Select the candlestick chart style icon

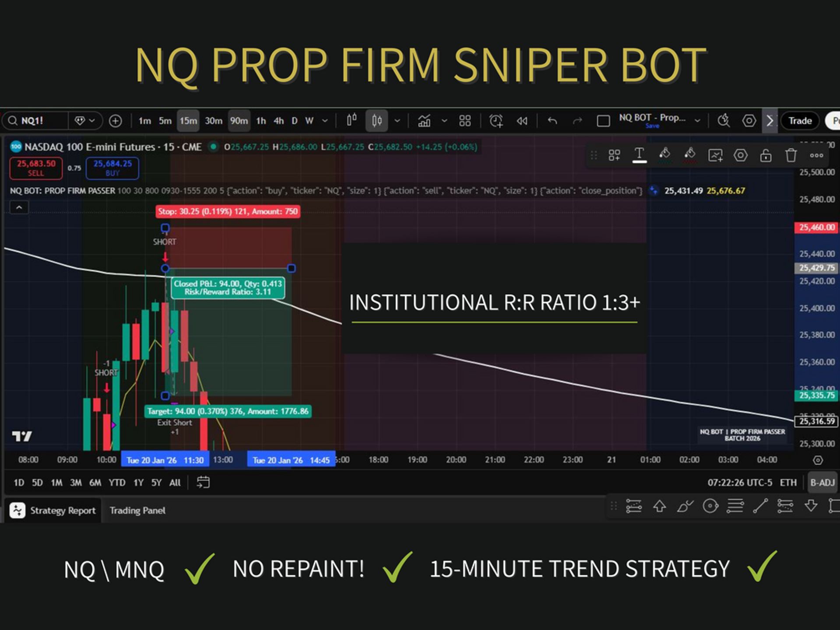[376, 121]
